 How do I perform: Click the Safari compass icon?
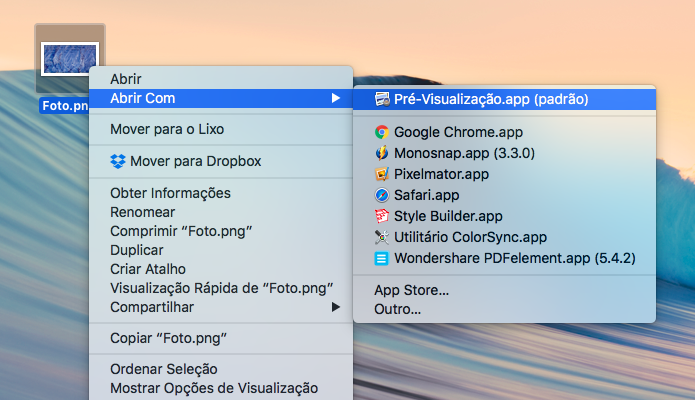tap(382, 195)
